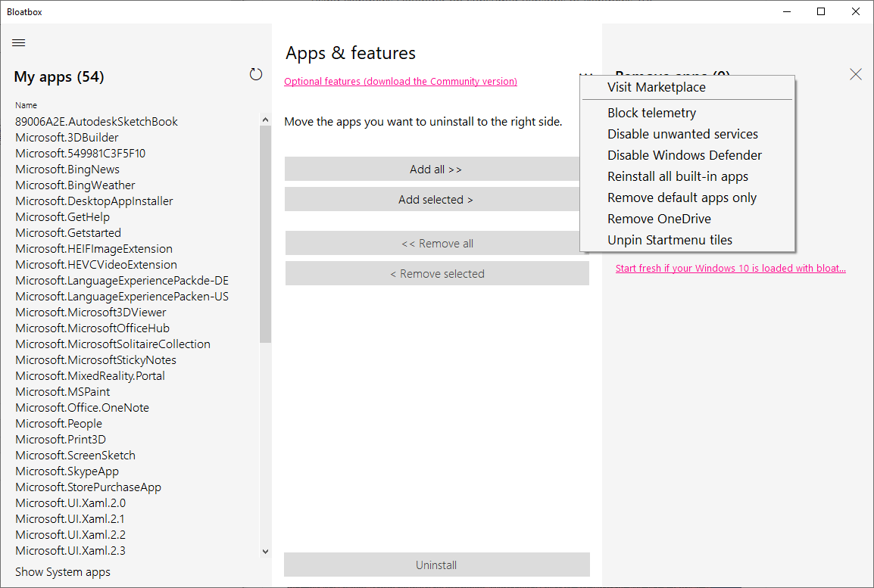Screen dimensions: 874x588
Task: Open Optional features Community version link
Action: (400, 81)
